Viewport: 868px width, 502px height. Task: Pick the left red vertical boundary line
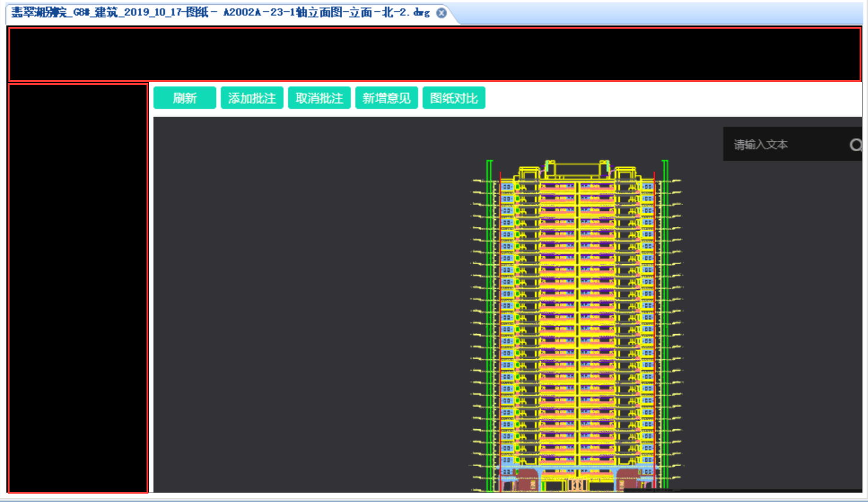(x=500, y=332)
